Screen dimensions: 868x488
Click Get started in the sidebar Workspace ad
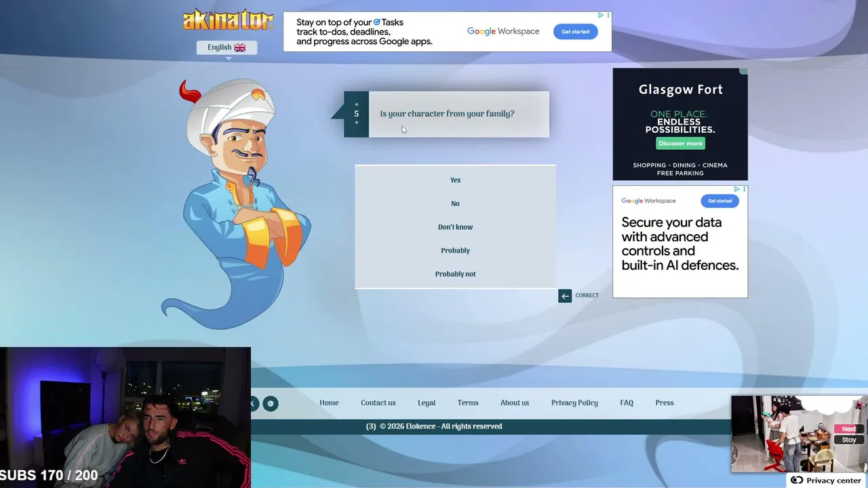(719, 201)
